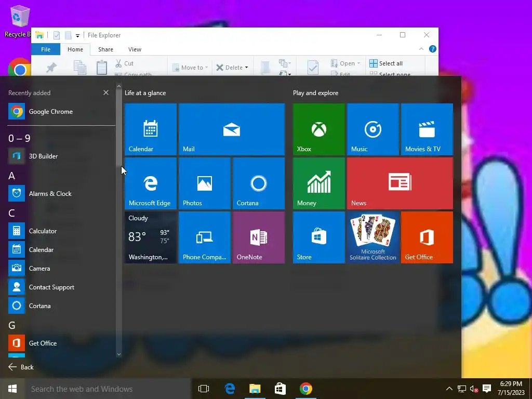Click the Life at a glance header
This screenshot has height=399, width=532.
145,93
